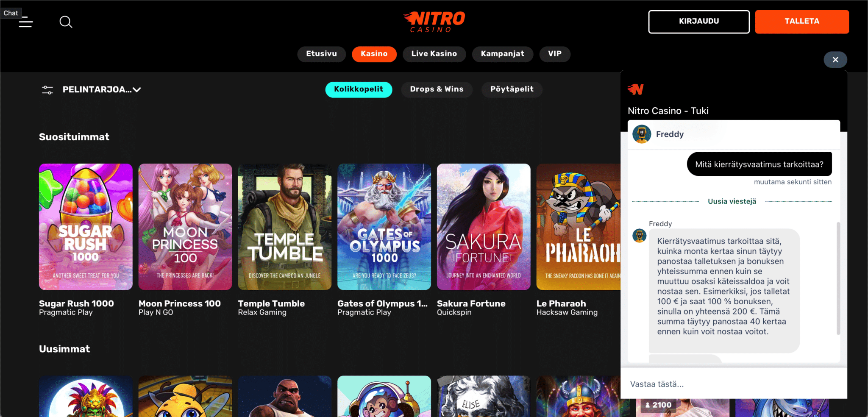The width and height of the screenshot is (868, 417).
Task: Click the Temple Tumble title text
Action: [x=271, y=303]
